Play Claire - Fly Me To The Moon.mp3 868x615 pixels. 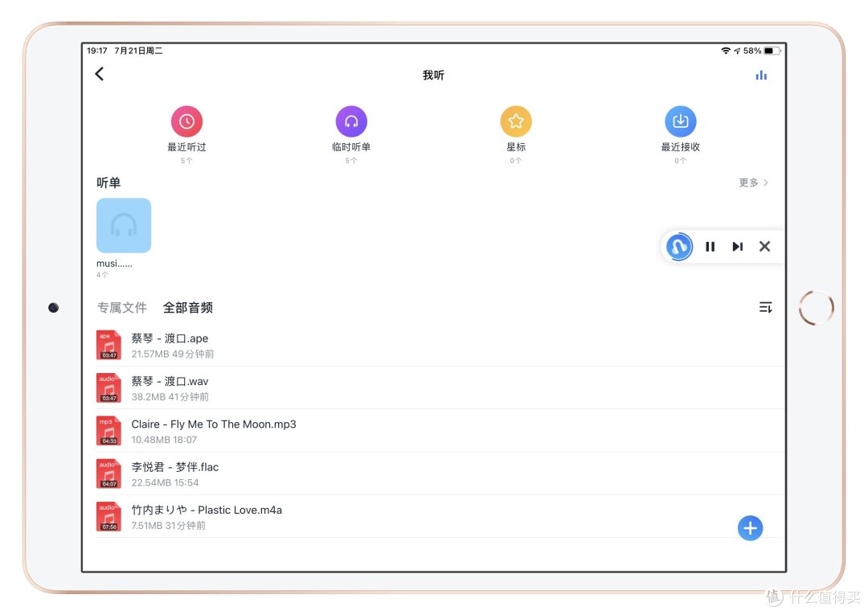(x=440, y=431)
